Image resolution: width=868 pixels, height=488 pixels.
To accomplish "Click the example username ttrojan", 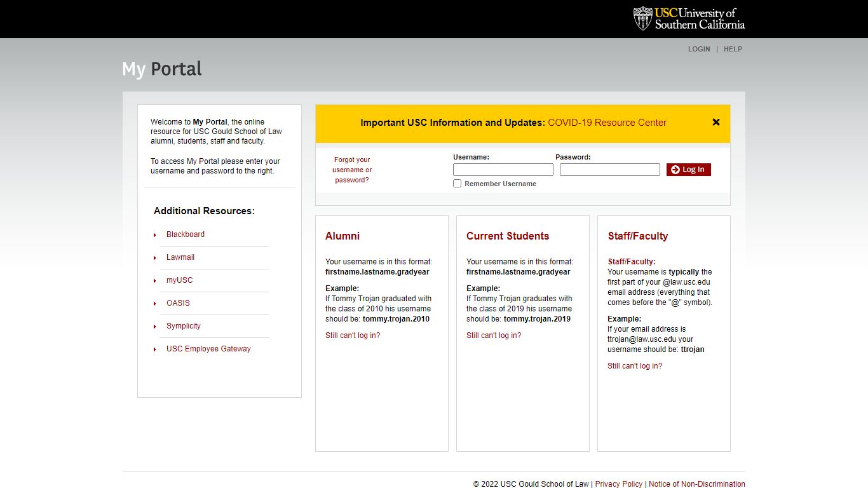I will pos(693,349).
